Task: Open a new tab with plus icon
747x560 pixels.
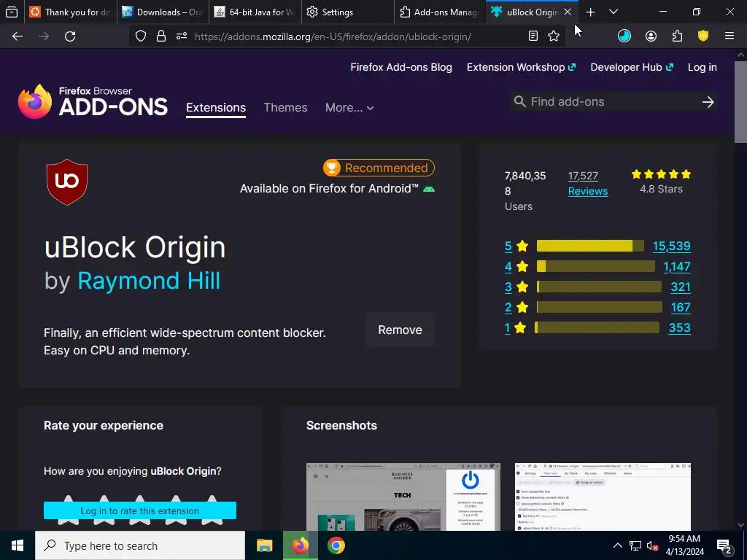Action: tap(590, 12)
